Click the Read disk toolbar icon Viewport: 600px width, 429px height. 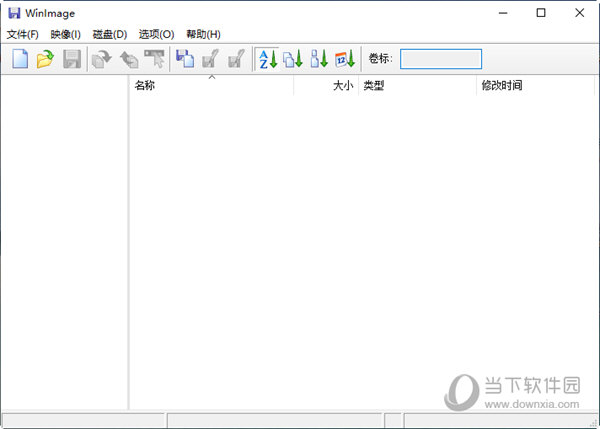[102, 59]
